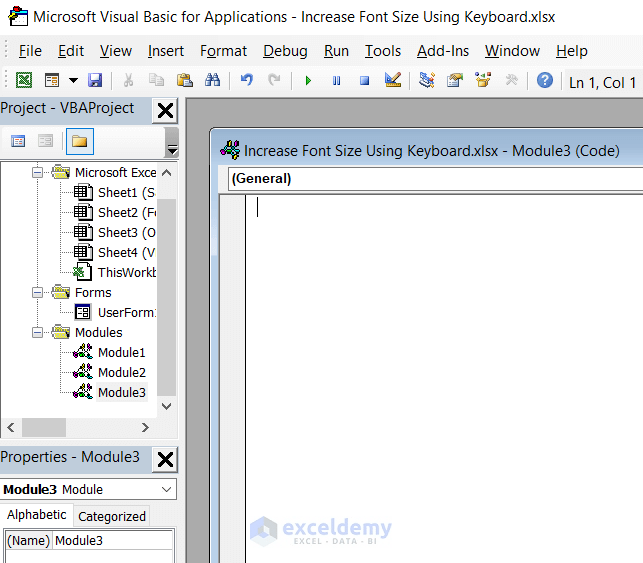Close the Project - VBAProject pane
The height and width of the screenshot is (563, 643).
tap(165, 110)
